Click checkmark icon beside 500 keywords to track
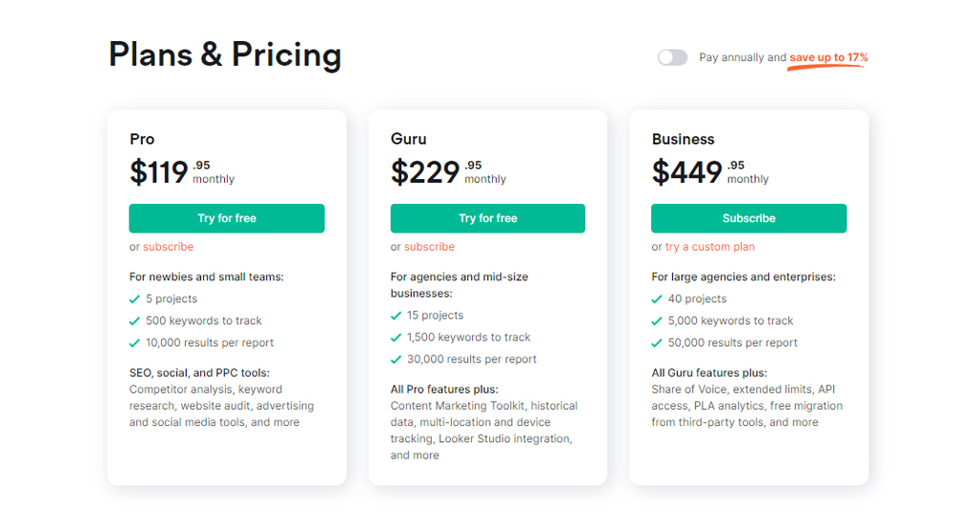Image resolution: width=980 pixels, height=530 pixels. 134,321
